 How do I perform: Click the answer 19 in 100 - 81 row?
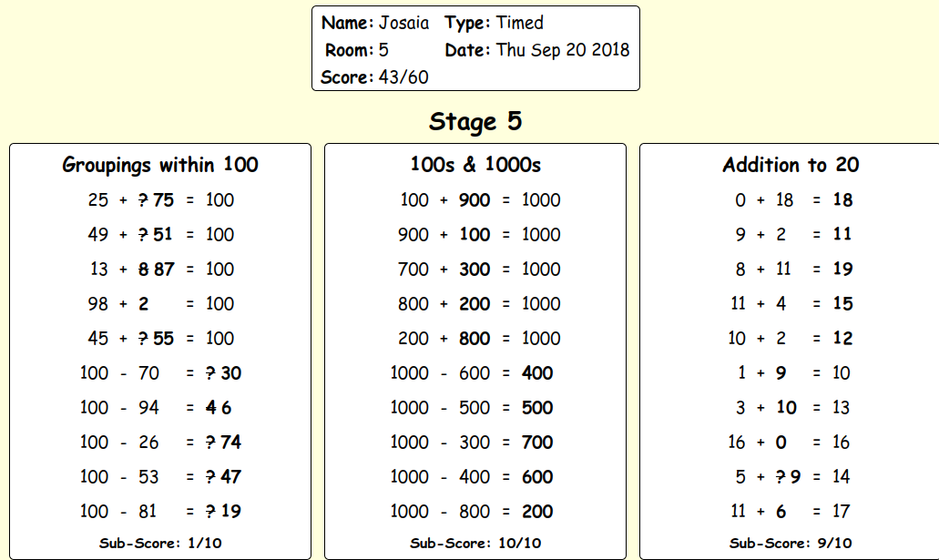[230, 512]
